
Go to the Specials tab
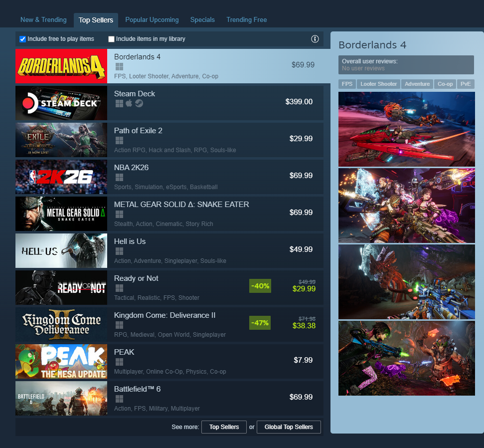(x=202, y=20)
